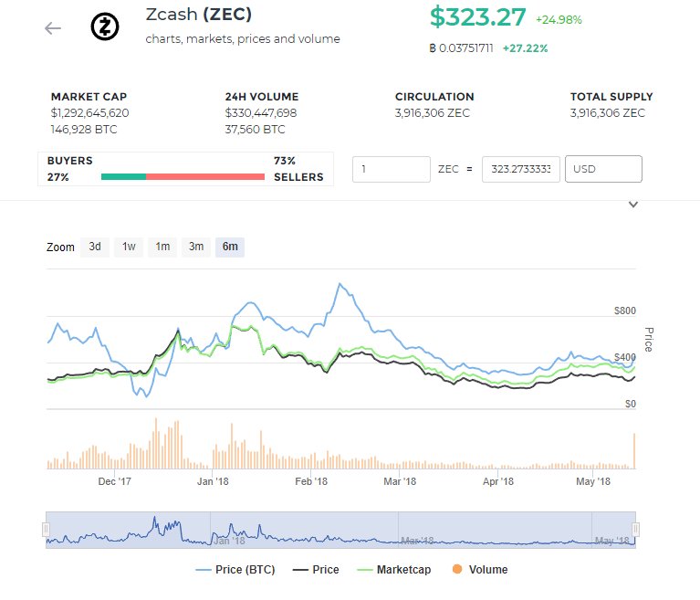Click the 24H volume $330,447,698
This screenshot has width=700, height=600.
[261, 113]
